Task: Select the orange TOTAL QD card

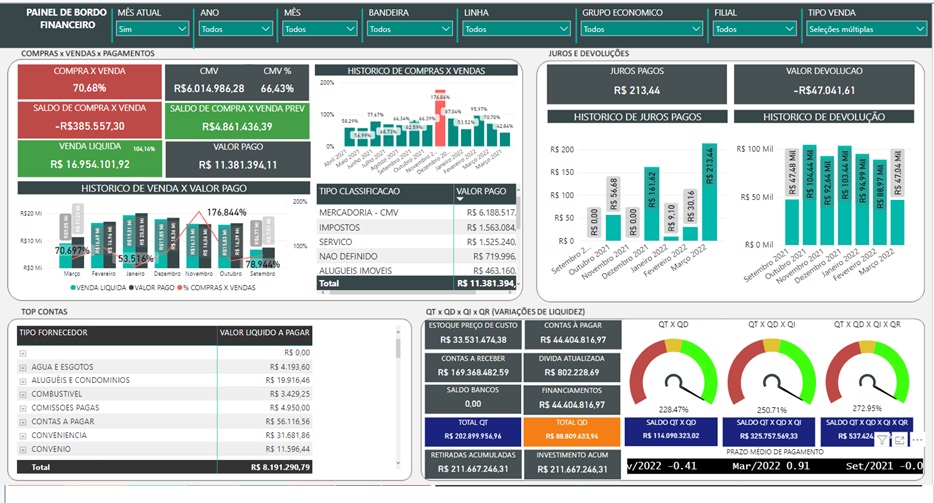Action: coord(572,429)
